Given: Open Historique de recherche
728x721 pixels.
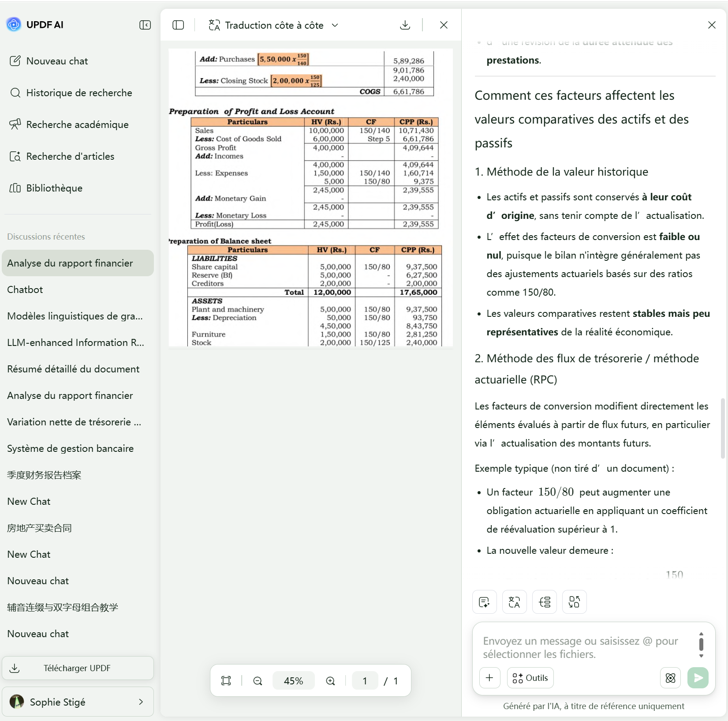Looking at the screenshot, I should [79, 93].
